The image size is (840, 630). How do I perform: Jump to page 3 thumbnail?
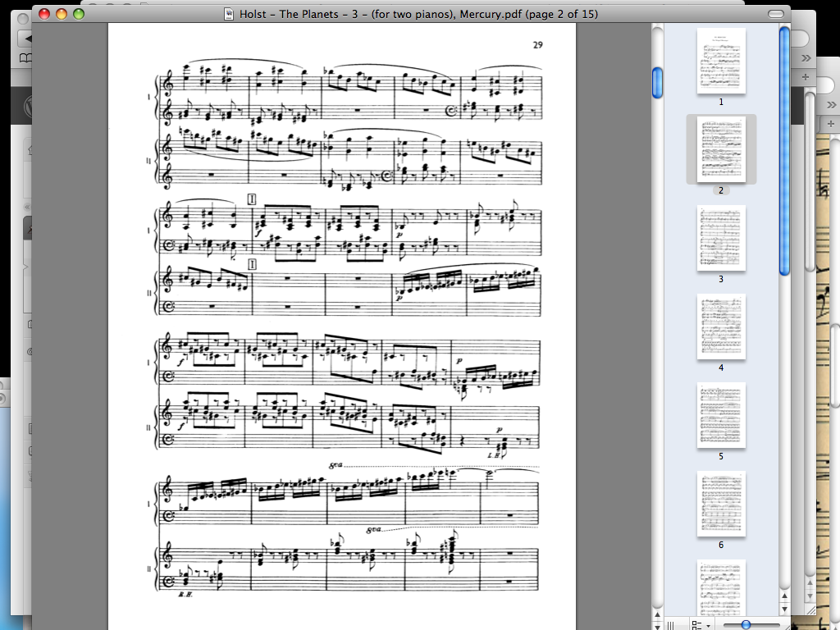pyautogui.click(x=721, y=238)
